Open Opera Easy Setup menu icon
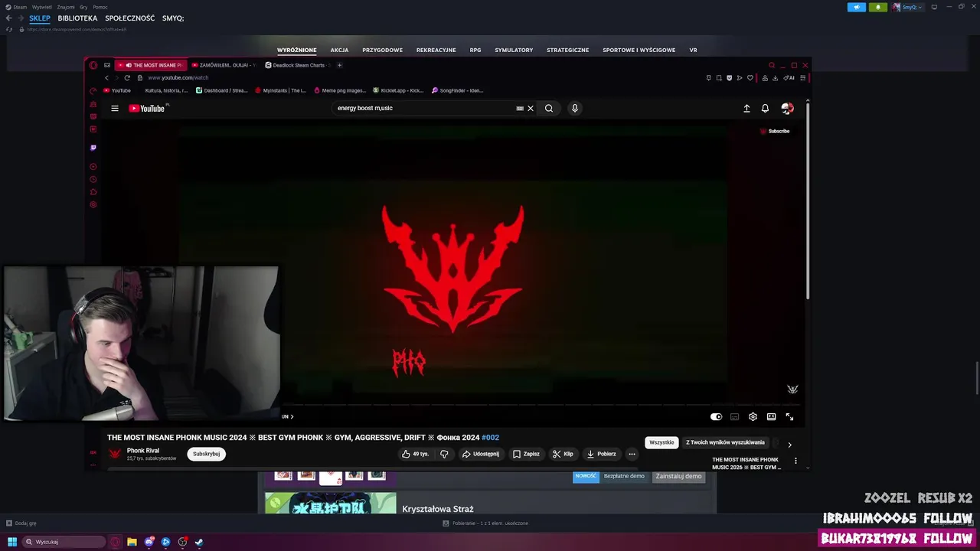Image resolution: width=980 pixels, height=551 pixels. point(802,77)
